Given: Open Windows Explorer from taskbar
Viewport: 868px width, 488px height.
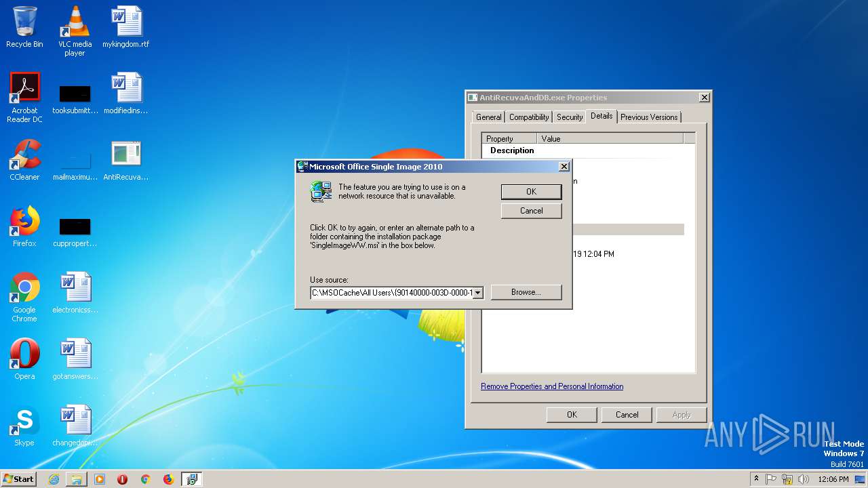Looking at the screenshot, I should (x=77, y=479).
